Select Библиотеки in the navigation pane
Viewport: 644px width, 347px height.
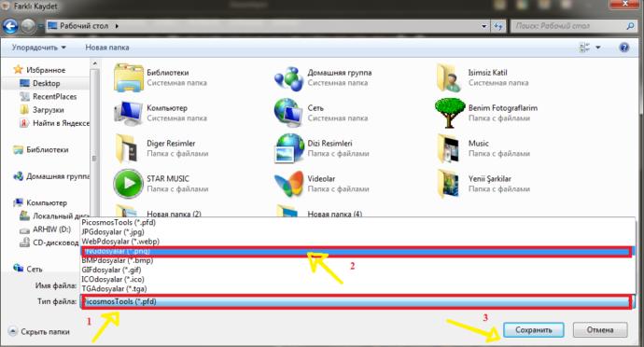coord(48,150)
